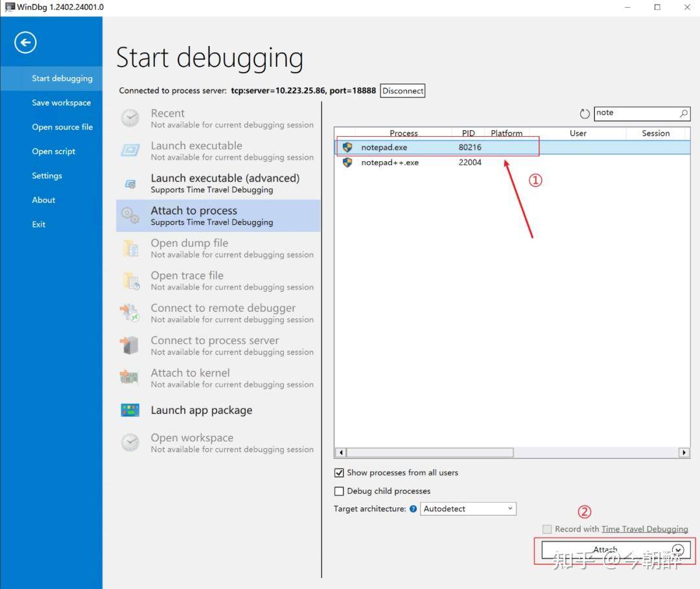Screen dimensions: 700x589
Task: Click the search magnifier icon in the filter box
Action: pos(684,113)
